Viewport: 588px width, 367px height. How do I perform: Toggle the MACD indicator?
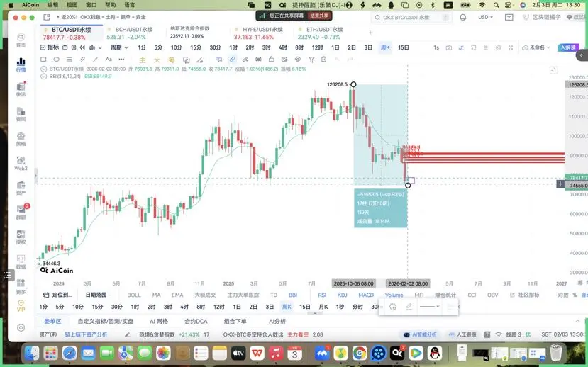(x=366, y=295)
